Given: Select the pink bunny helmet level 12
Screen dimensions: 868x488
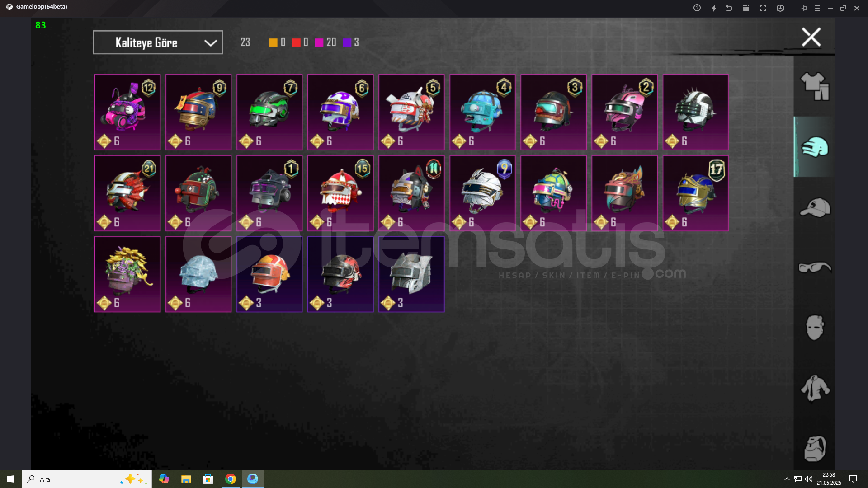Looking at the screenshot, I should tap(127, 112).
